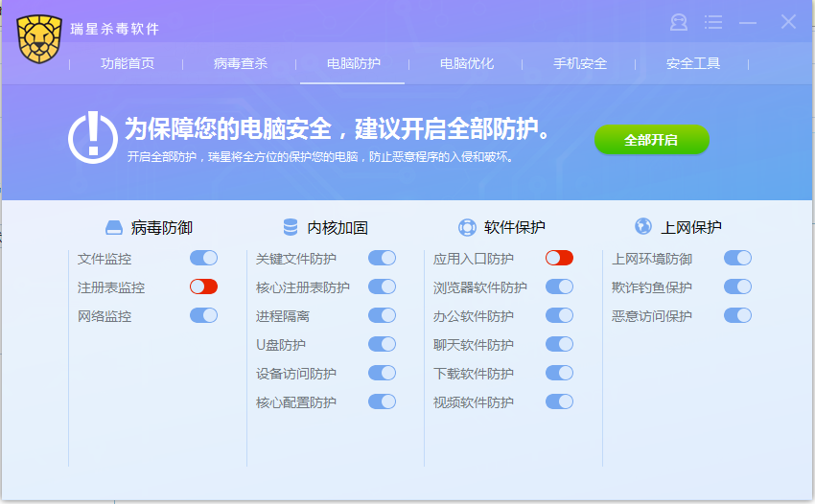Screen dimensions: 815x504
Task: Toggle the 上网环境防御 switch
Action: pos(737,259)
